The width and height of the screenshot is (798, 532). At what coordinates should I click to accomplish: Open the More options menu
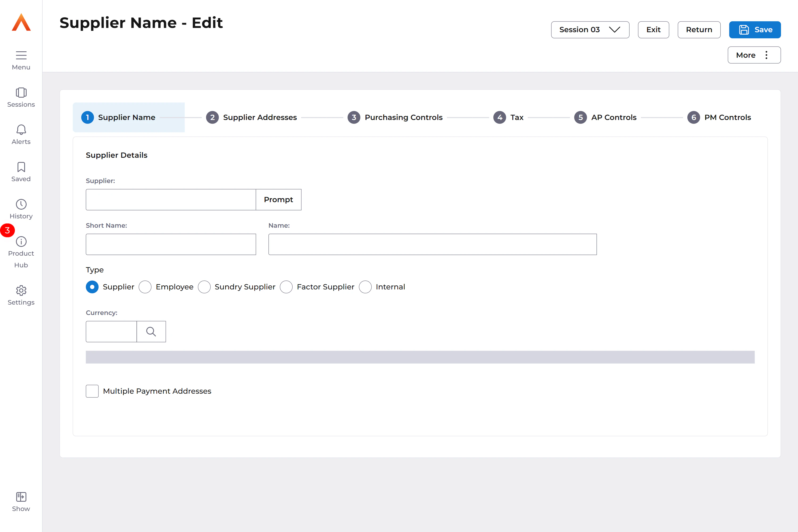tap(754, 55)
